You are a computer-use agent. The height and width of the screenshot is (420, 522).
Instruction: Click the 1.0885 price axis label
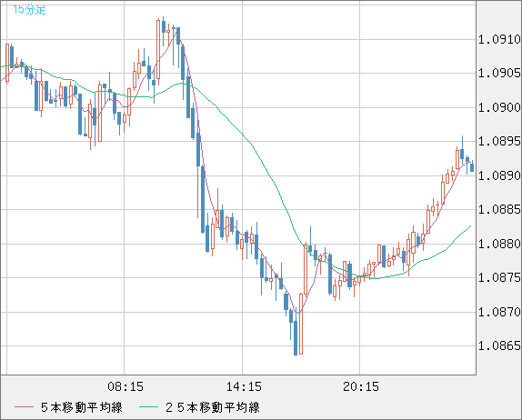click(499, 209)
